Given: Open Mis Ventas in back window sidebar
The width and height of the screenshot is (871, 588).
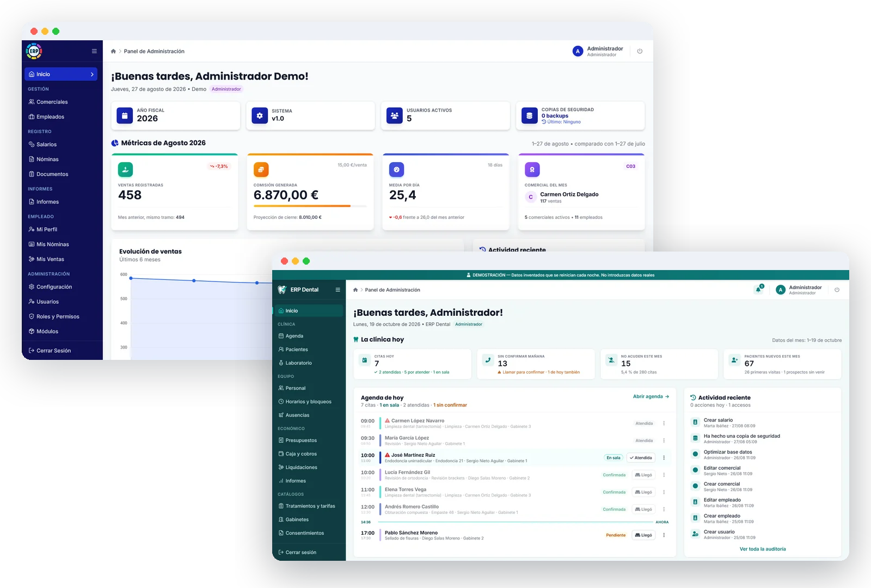Looking at the screenshot, I should [x=61, y=259].
